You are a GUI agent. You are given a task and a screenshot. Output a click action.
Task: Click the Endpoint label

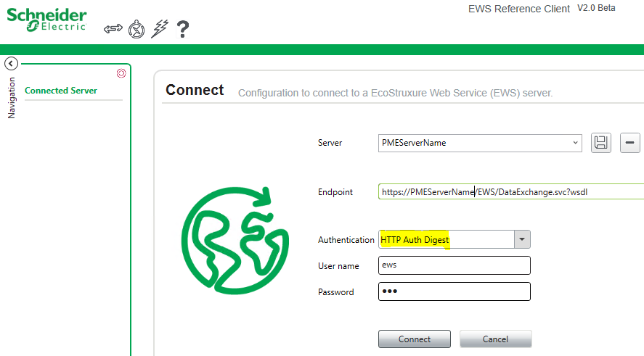[x=335, y=192]
